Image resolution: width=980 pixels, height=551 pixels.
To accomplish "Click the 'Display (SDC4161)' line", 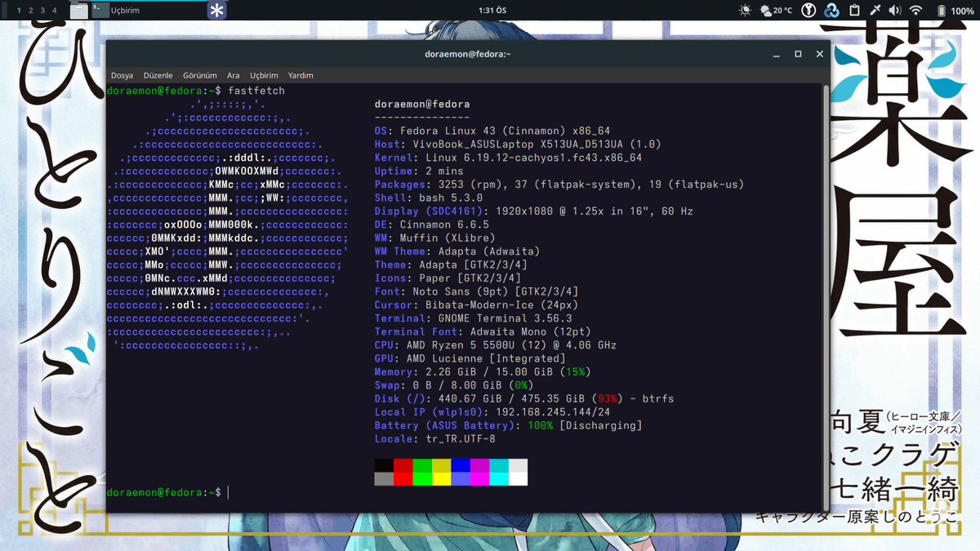I will pos(534,211).
